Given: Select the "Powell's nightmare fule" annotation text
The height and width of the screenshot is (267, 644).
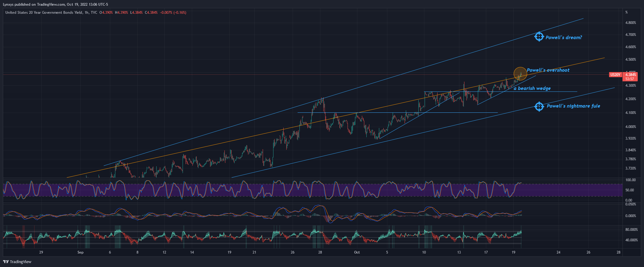Looking at the screenshot, I should tap(573, 106).
